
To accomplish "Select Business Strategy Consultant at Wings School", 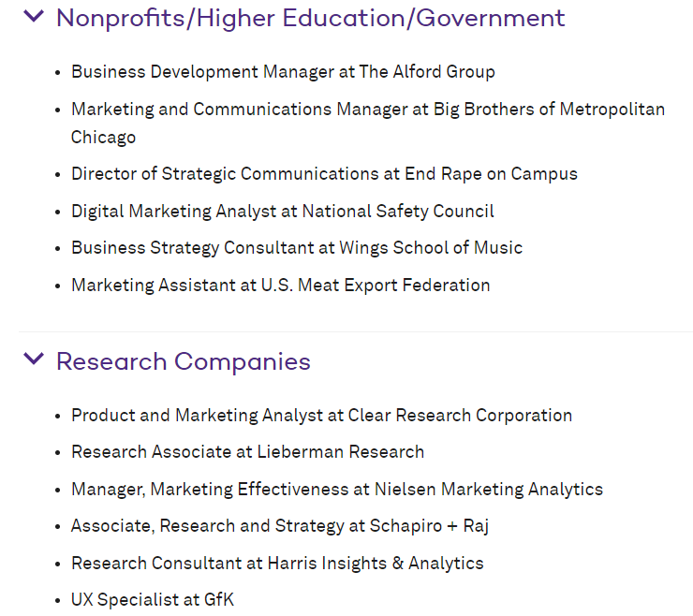I will click(x=297, y=248).
